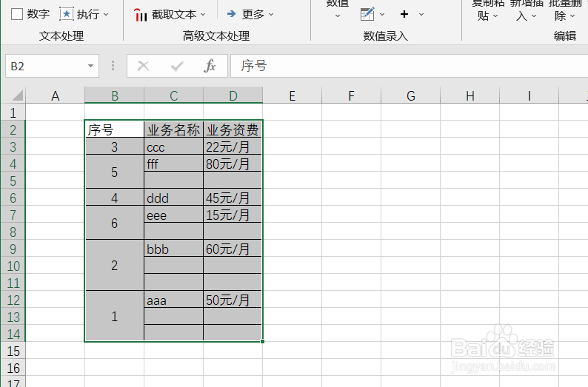Select row 15 header
The image size is (588, 387).
[13, 351]
